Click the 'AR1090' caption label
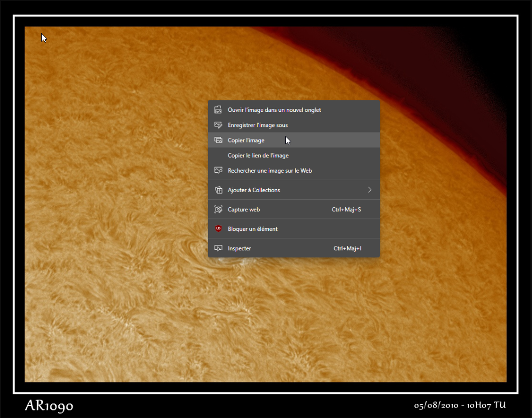 tap(49, 405)
